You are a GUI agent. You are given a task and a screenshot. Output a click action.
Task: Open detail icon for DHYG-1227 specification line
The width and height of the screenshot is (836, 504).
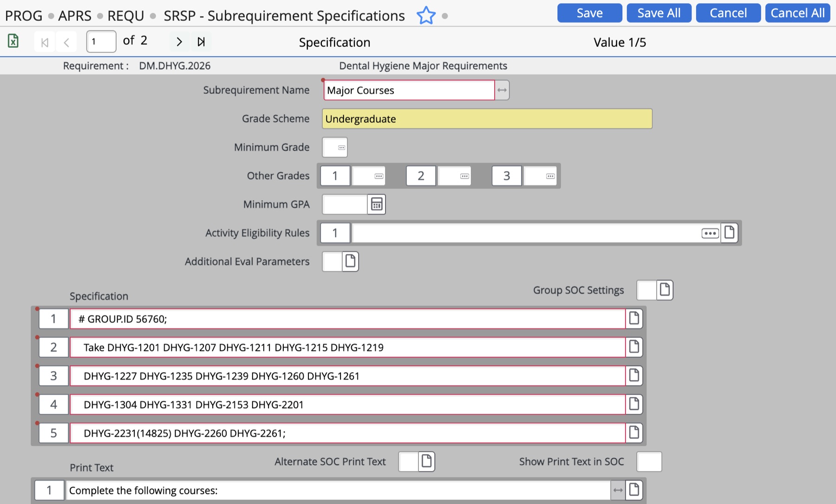coord(634,376)
